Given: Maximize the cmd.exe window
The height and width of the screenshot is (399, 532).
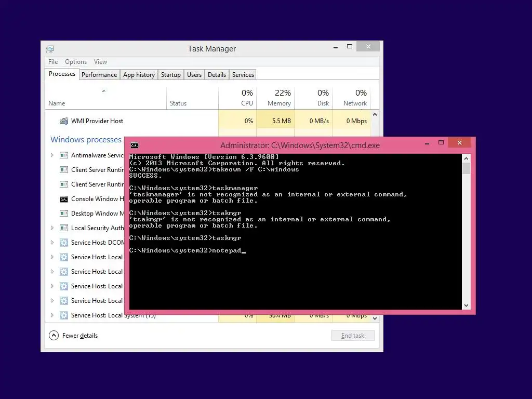Looking at the screenshot, I should coord(441,143).
